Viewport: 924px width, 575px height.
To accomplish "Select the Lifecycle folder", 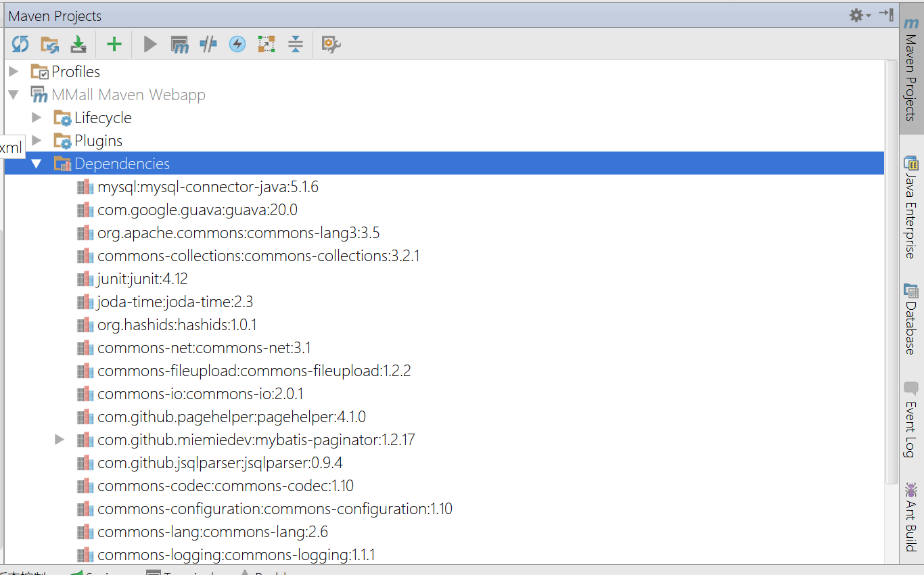I will [103, 118].
